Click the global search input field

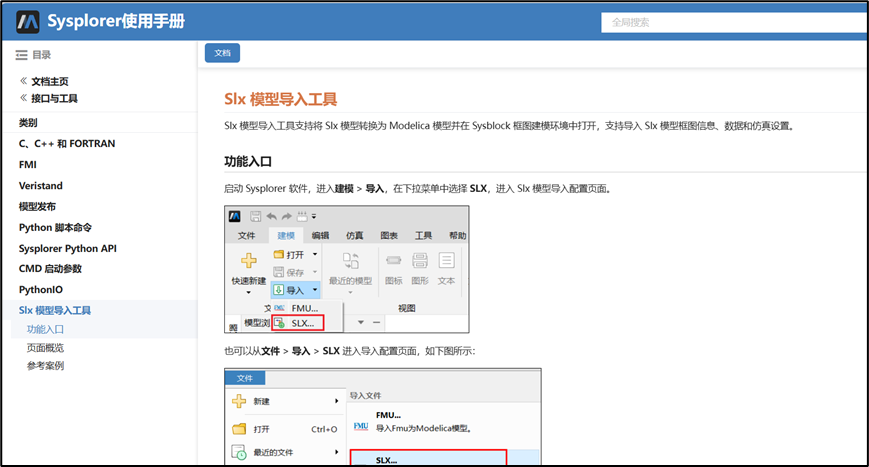tap(734, 23)
